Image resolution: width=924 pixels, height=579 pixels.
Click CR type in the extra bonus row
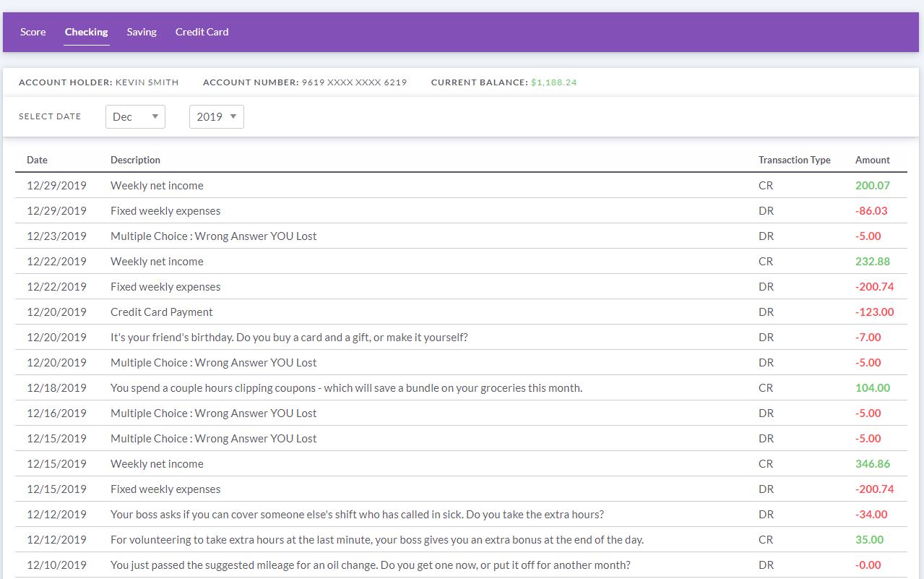(x=766, y=539)
